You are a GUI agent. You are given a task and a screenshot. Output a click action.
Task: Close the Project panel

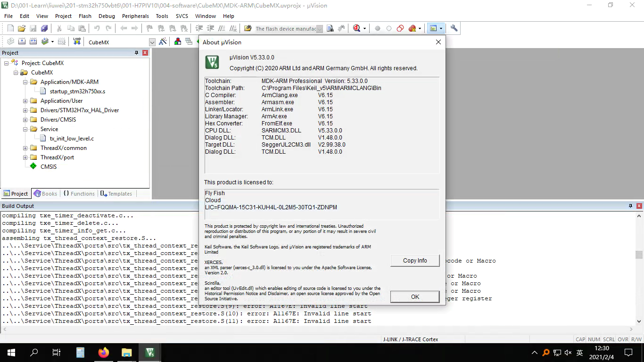point(145,53)
